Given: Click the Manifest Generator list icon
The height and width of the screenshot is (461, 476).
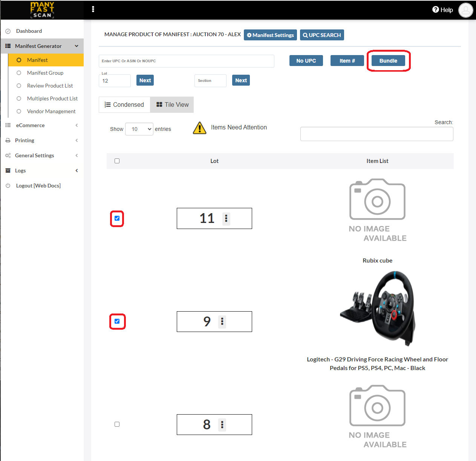Looking at the screenshot, I should [x=8, y=46].
